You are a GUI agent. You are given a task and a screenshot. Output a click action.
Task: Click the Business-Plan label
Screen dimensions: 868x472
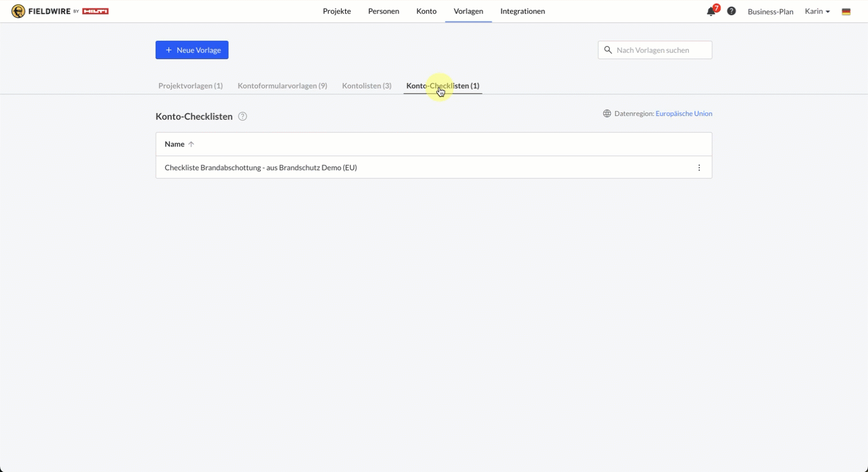pyautogui.click(x=770, y=11)
